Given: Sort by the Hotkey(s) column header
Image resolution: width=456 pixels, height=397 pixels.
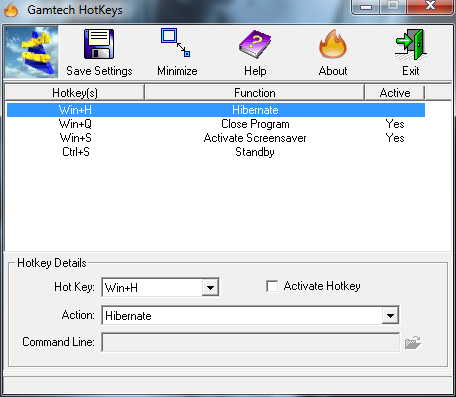Looking at the screenshot, I should [x=75, y=93].
